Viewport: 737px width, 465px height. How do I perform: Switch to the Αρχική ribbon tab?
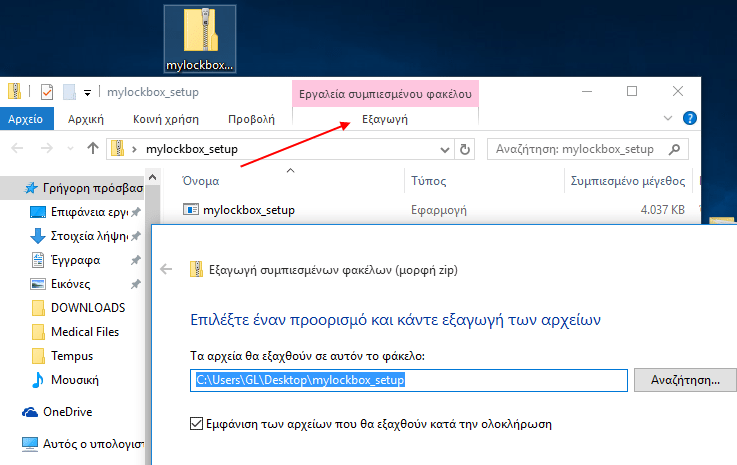click(x=86, y=119)
